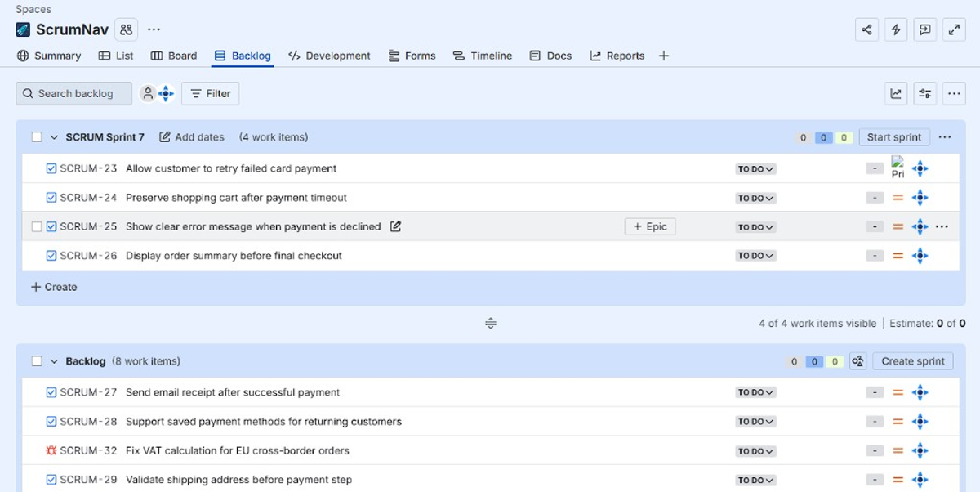Click the priority icon on SCRUM-28
The width and height of the screenshot is (980, 492).
(898, 422)
